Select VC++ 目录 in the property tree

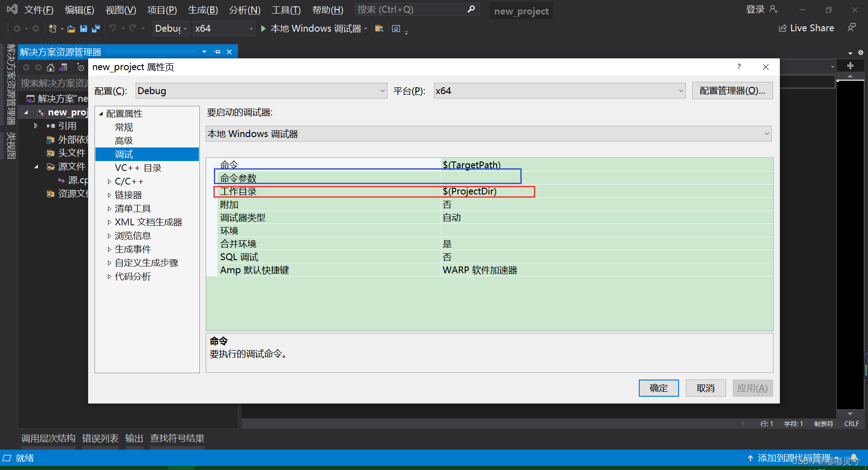pos(138,168)
